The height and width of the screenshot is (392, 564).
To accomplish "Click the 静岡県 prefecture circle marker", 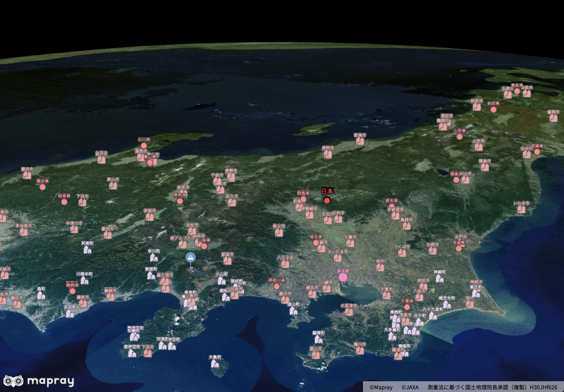I will point(72,291).
